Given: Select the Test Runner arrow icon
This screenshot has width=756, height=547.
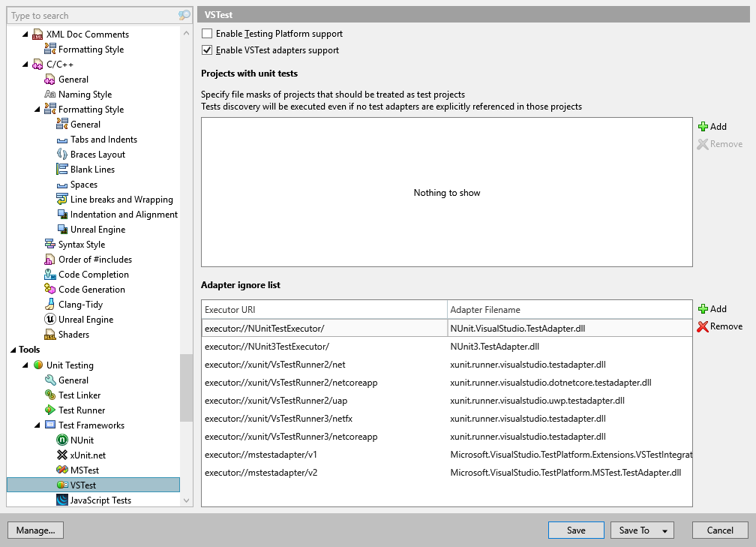Looking at the screenshot, I should click(49, 410).
